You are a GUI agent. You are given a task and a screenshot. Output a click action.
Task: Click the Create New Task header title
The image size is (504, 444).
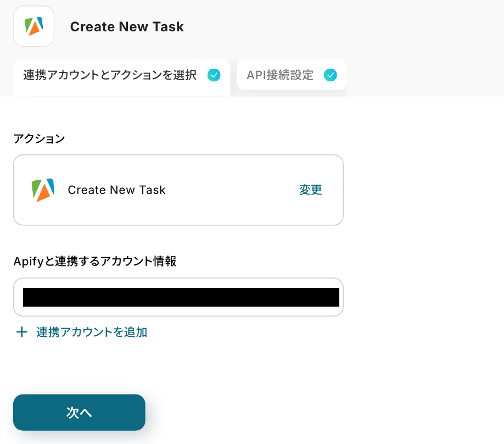point(127,26)
